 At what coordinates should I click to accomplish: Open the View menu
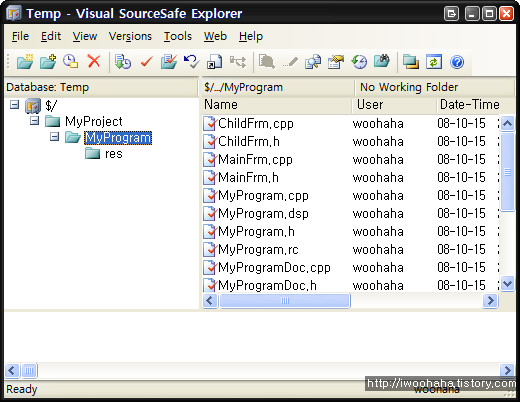coord(85,36)
